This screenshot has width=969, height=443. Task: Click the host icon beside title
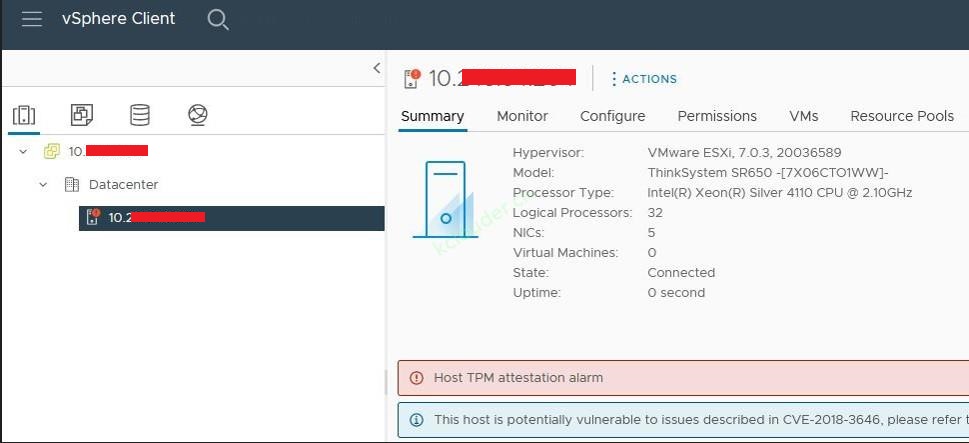pos(412,78)
